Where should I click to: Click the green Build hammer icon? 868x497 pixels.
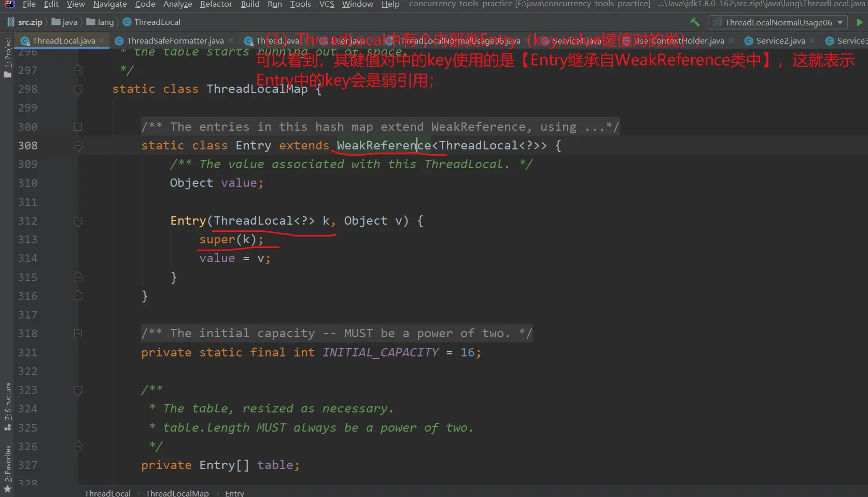click(695, 22)
